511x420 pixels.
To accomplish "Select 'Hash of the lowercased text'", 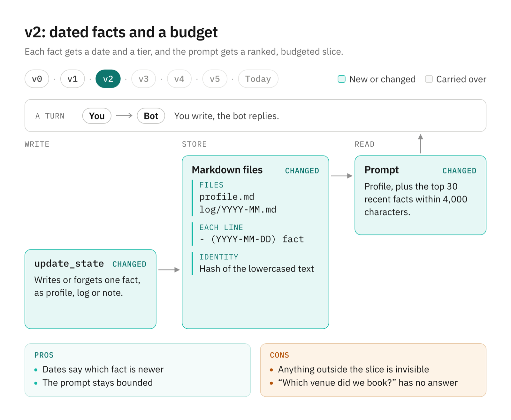I will (256, 269).
